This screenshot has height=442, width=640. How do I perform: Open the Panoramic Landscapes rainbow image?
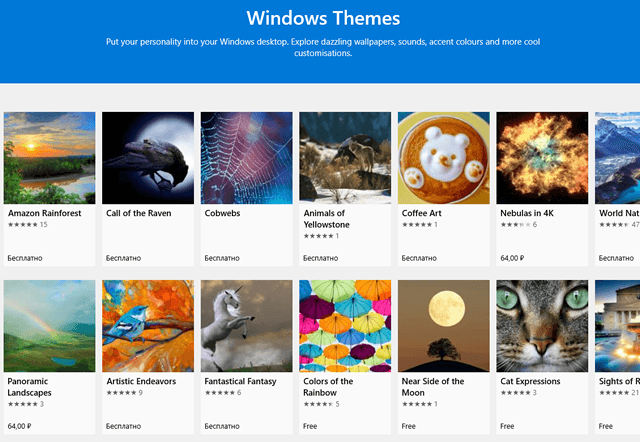pyautogui.click(x=49, y=326)
